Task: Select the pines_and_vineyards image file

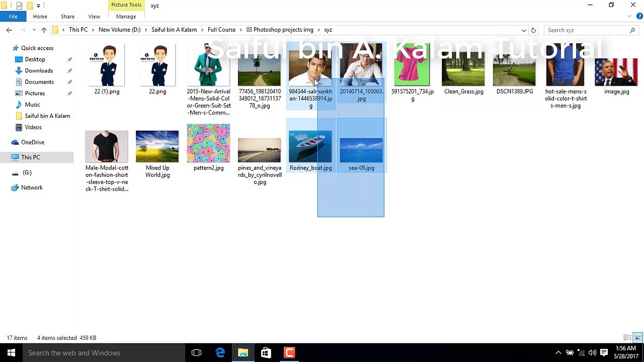Action: click(259, 161)
